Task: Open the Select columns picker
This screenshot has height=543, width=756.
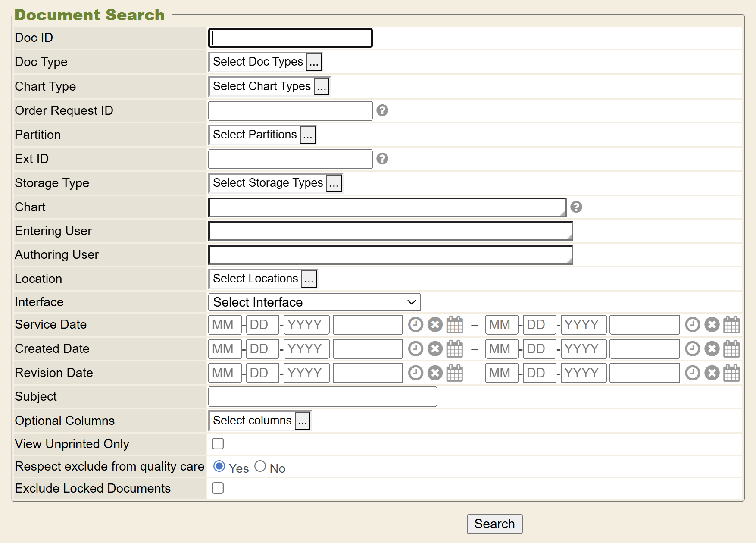Action: [303, 421]
